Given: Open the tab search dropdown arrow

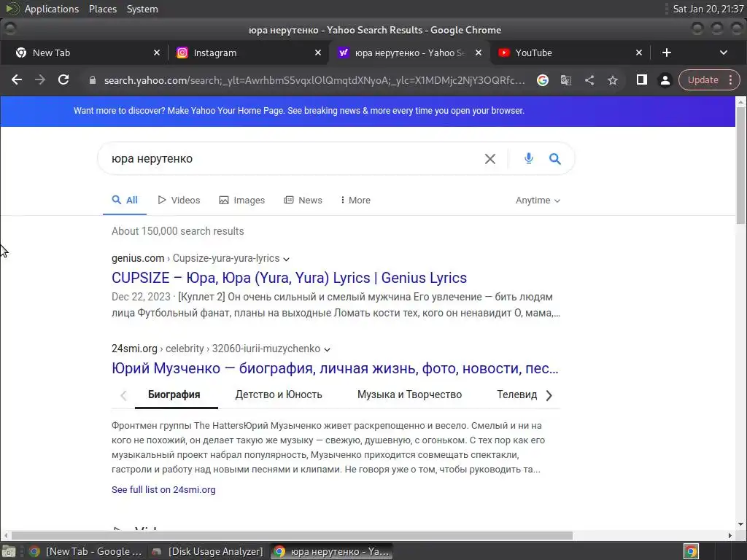Looking at the screenshot, I should coord(723,52).
